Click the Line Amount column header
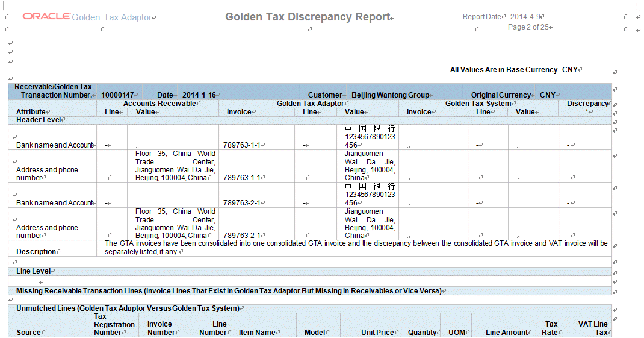 coord(506,332)
